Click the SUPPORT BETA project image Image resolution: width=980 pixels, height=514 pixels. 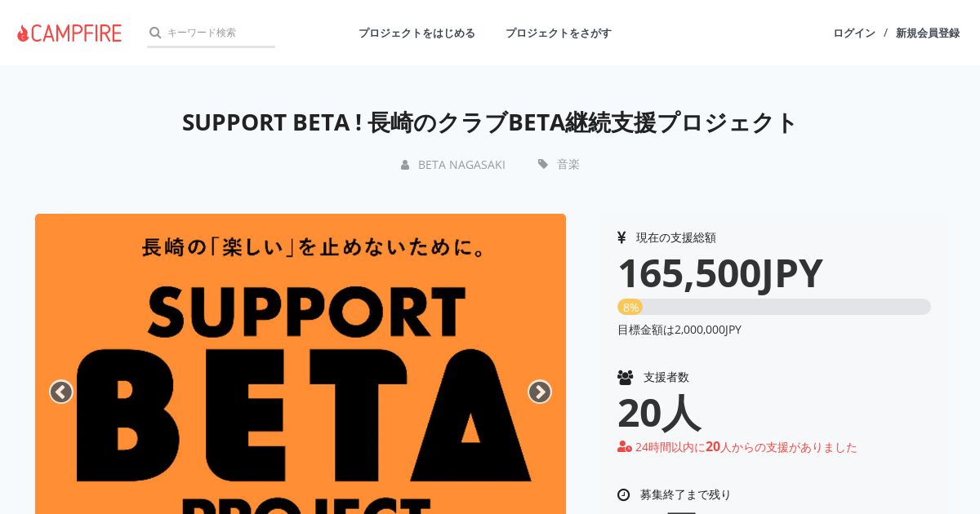tap(301, 364)
